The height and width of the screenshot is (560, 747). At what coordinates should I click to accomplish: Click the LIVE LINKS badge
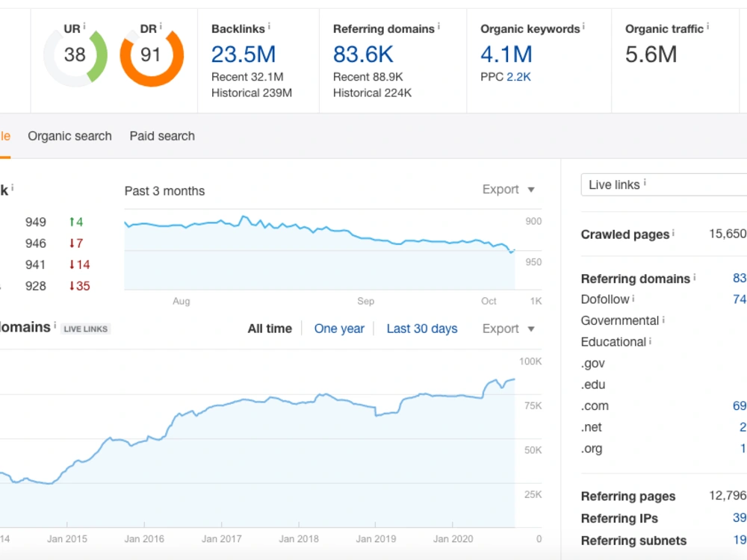pos(86,329)
